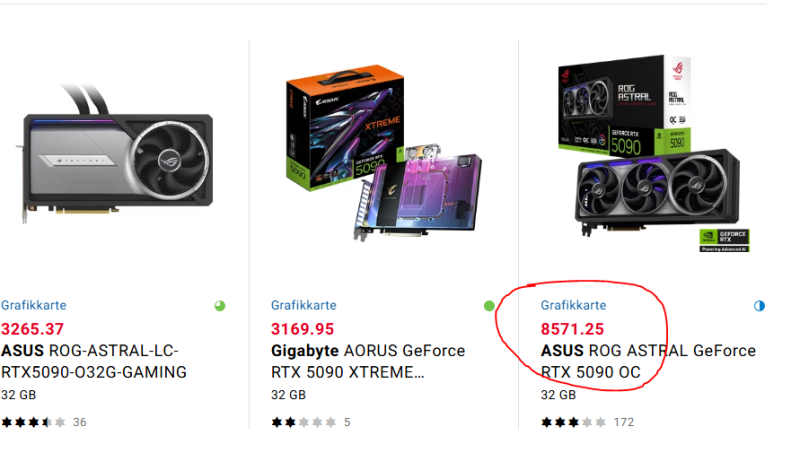This screenshot has width=800, height=453.
Task: Open the Gigabyte AORUS XTREME product image
Action: [x=384, y=152]
